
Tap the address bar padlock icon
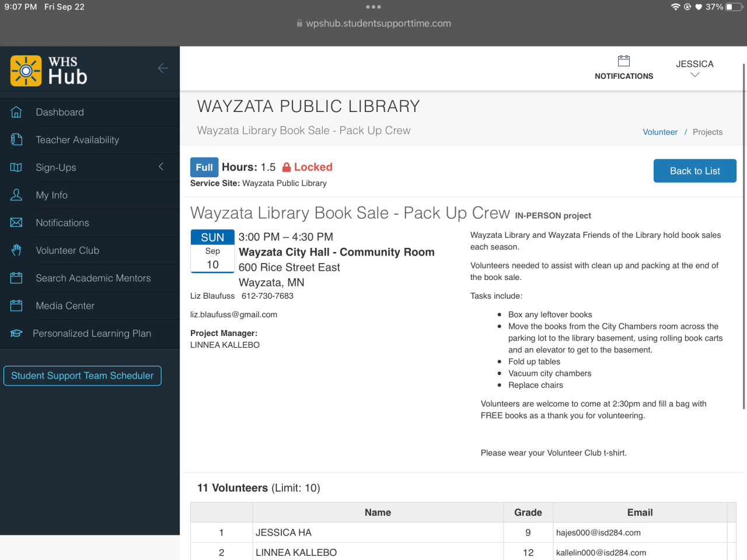pos(299,23)
